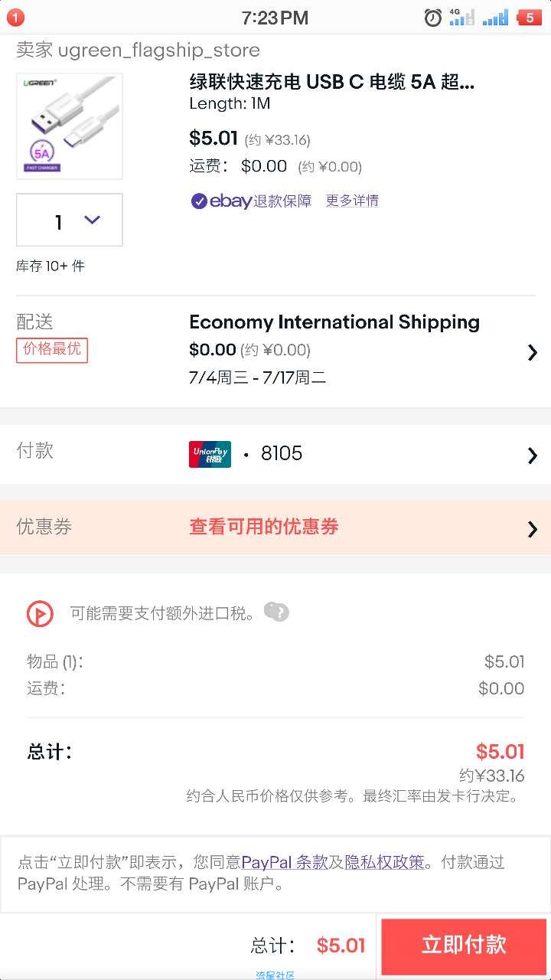Screen dimensions: 551x980
Task: Click the 立即付款 pay now button
Action: [x=464, y=946]
